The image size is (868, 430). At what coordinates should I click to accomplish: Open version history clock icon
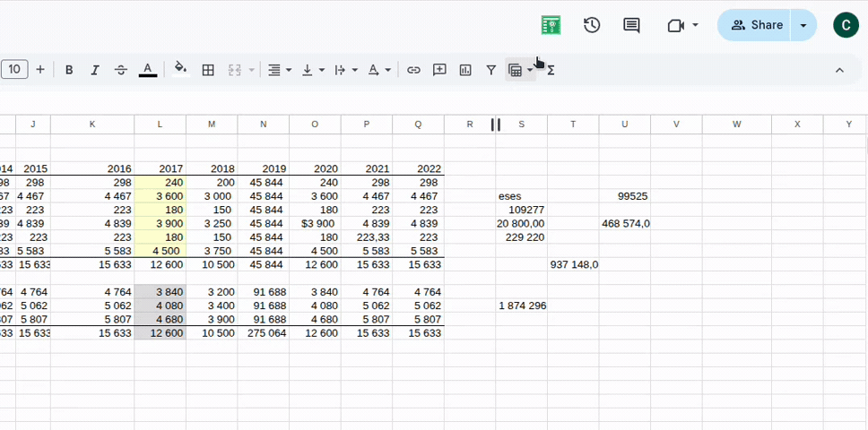[592, 25]
